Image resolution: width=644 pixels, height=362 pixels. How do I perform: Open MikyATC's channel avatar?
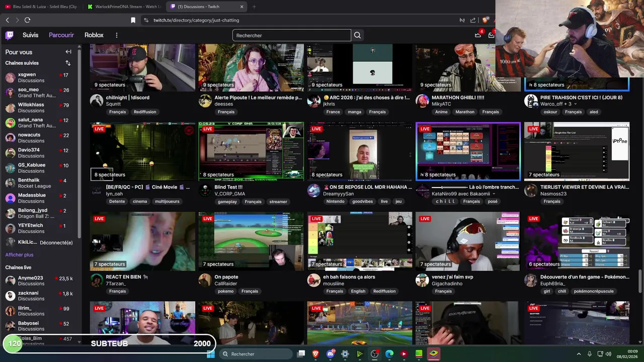pyautogui.click(x=422, y=101)
